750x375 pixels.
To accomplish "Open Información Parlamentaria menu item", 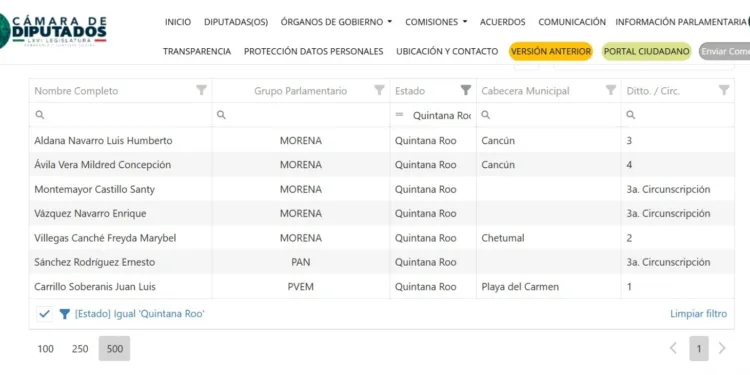I will click(x=681, y=22).
